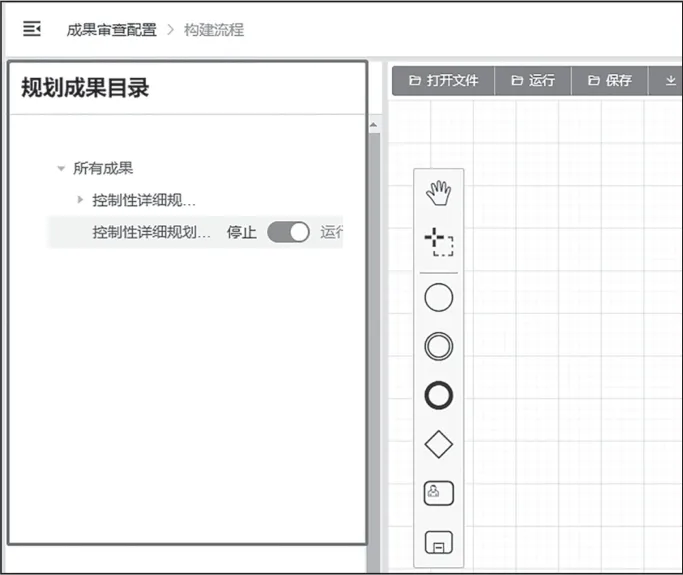The image size is (683, 575).
Task: Click the download arrow toolbar icon
Action: [671, 81]
